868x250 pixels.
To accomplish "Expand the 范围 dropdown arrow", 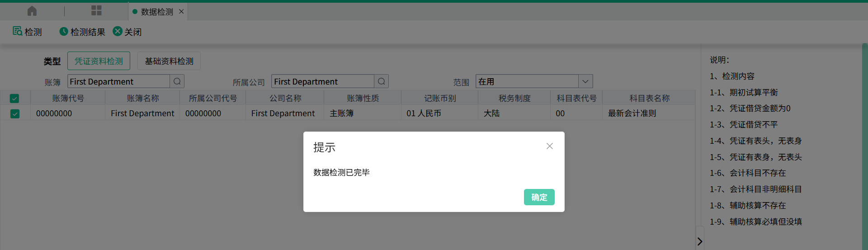I will tap(585, 81).
